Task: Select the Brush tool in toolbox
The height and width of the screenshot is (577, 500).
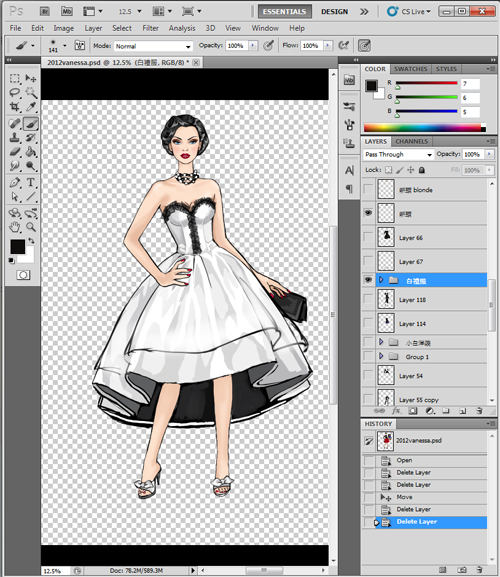Action: [x=31, y=124]
